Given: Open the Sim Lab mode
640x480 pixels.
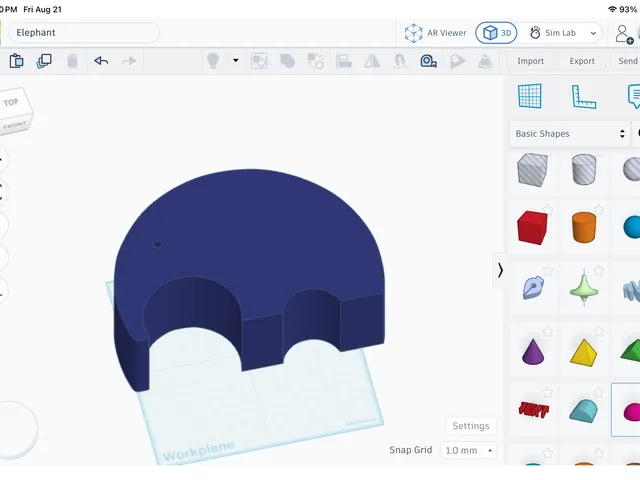Looking at the screenshot, I should (553, 33).
